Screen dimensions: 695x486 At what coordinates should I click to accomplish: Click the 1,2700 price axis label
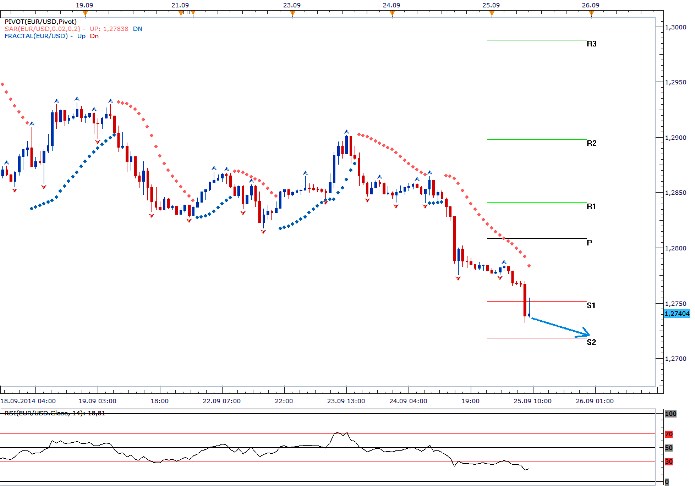tap(676, 358)
